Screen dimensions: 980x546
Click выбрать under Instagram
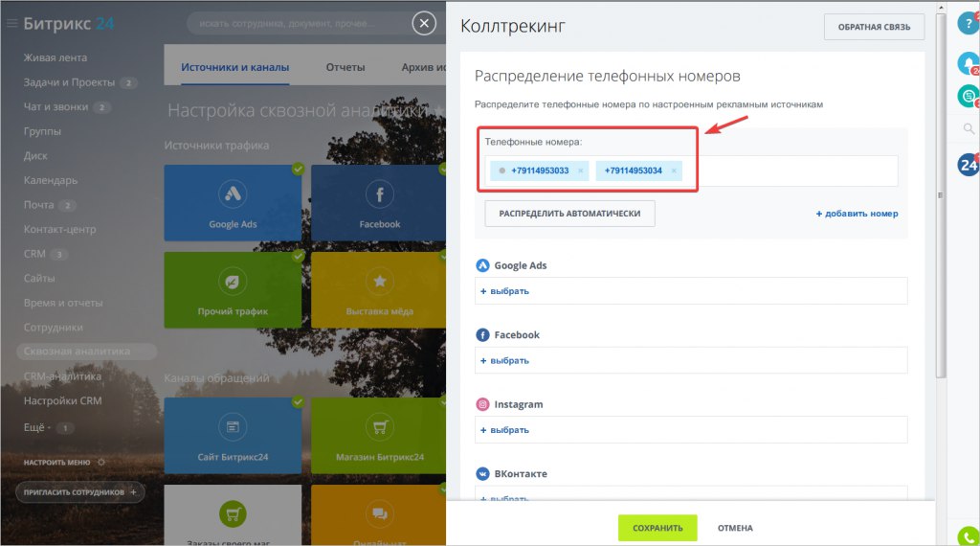(x=504, y=430)
